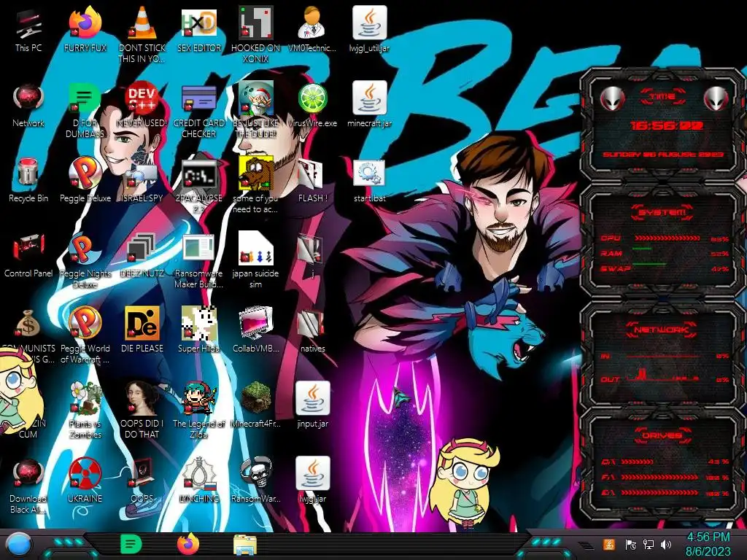
Task: Select the DEEZ NUTZ icon
Action: pyautogui.click(x=142, y=256)
